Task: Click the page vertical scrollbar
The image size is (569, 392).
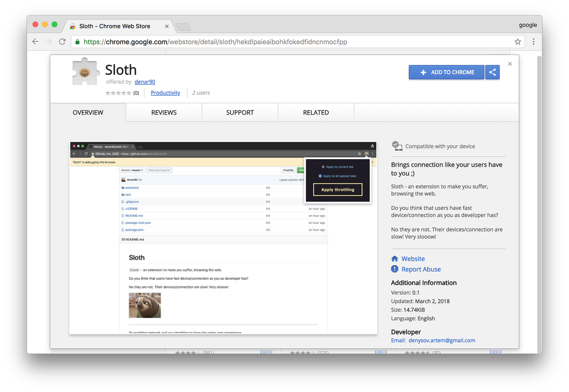Action: tap(539, 204)
